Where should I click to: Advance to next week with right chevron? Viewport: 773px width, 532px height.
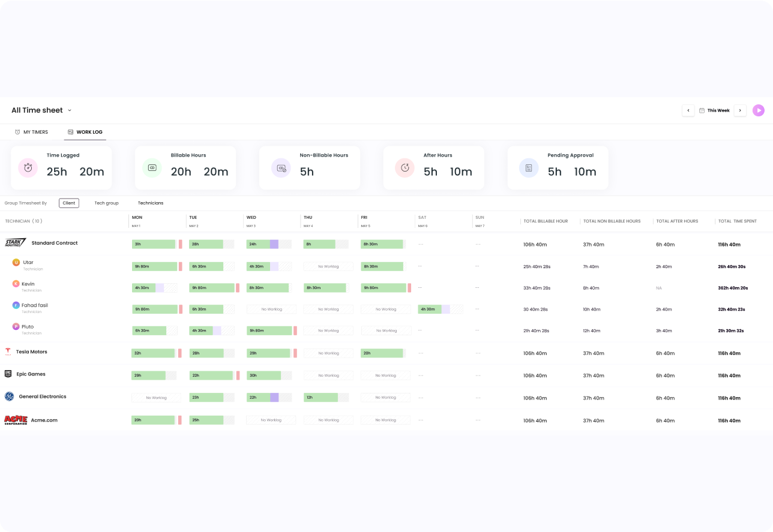pos(739,110)
